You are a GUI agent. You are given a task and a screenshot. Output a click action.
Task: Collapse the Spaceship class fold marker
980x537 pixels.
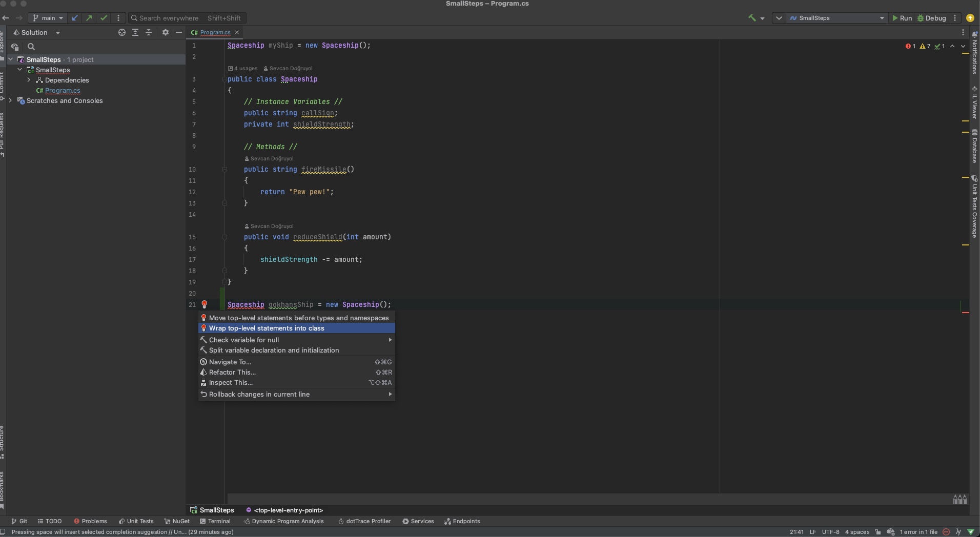coord(224,79)
